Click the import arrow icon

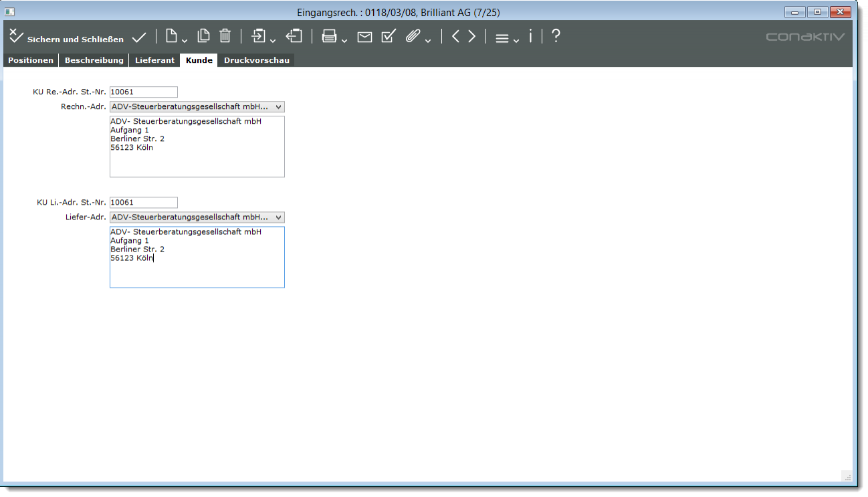click(259, 37)
